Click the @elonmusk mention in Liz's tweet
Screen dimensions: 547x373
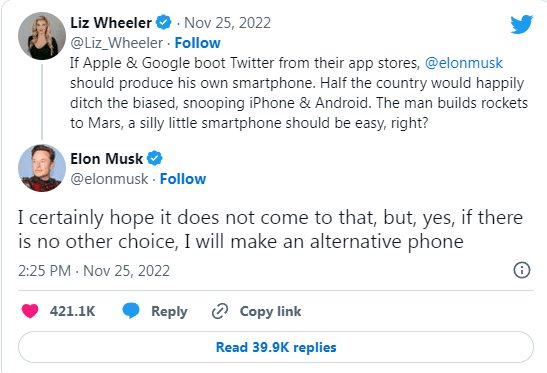point(464,63)
